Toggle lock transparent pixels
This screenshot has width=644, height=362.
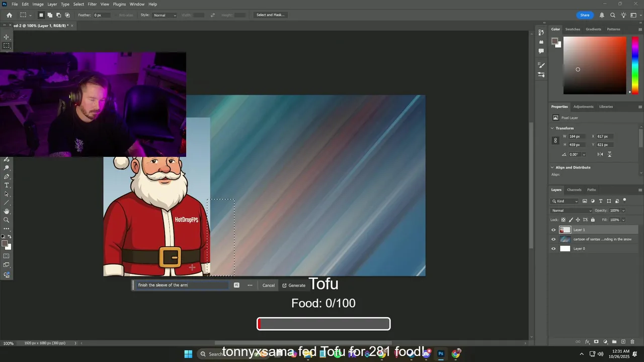click(563, 220)
